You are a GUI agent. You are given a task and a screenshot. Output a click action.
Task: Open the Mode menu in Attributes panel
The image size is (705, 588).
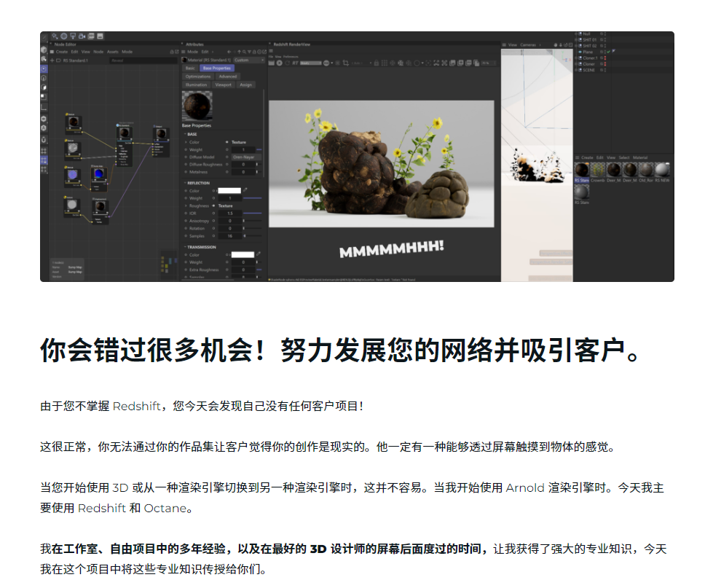point(192,52)
